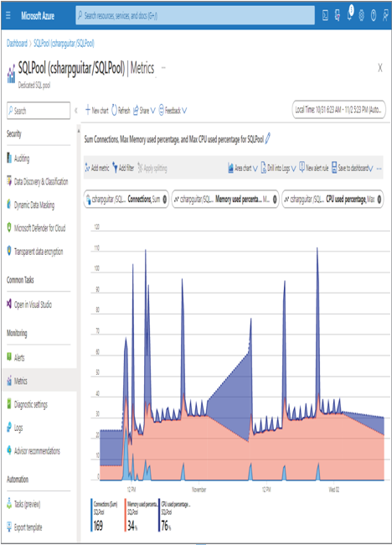The height and width of the screenshot is (545, 392).
Task: Click the left menu Search field
Action: coord(39,111)
